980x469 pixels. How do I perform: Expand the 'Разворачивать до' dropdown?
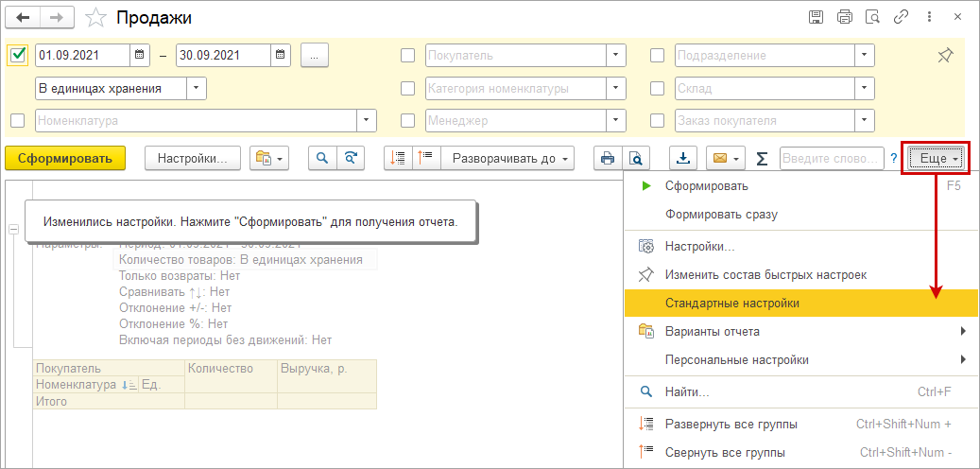[x=509, y=159]
